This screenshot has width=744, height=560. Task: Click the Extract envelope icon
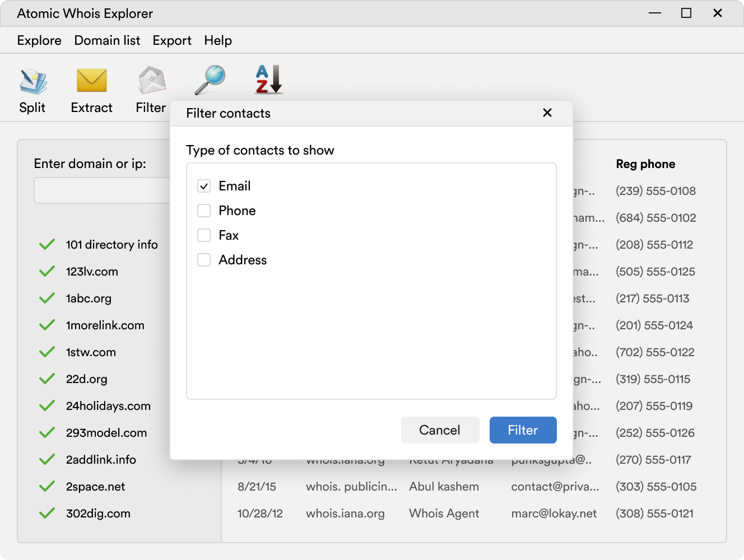tap(91, 82)
